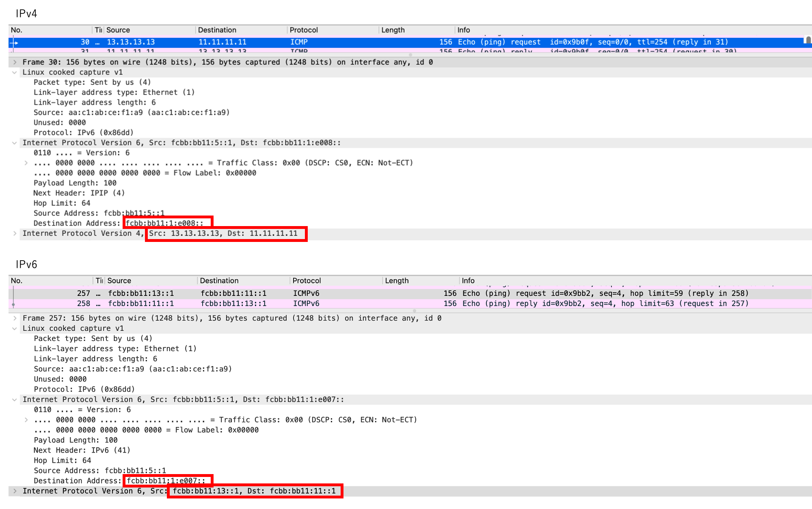The height and width of the screenshot is (509, 812).
Task: Sort IPv4 list by Protocol column header
Action: [304, 30]
